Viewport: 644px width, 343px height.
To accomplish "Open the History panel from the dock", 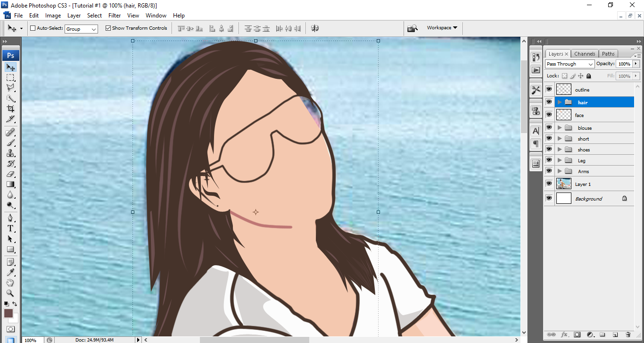I will [x=536, y=57].
